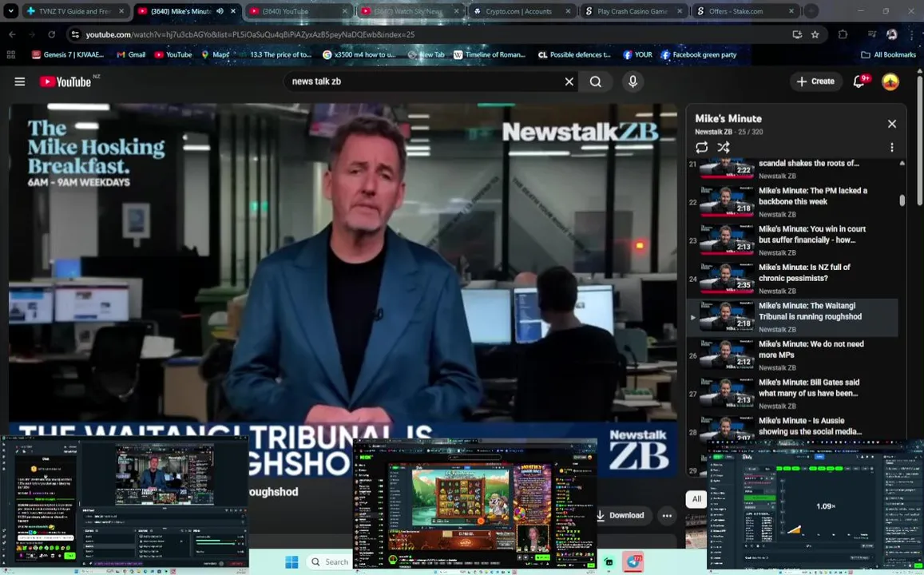Open the Chrome profile avatar
924x575 pixels.
point(891,35)
